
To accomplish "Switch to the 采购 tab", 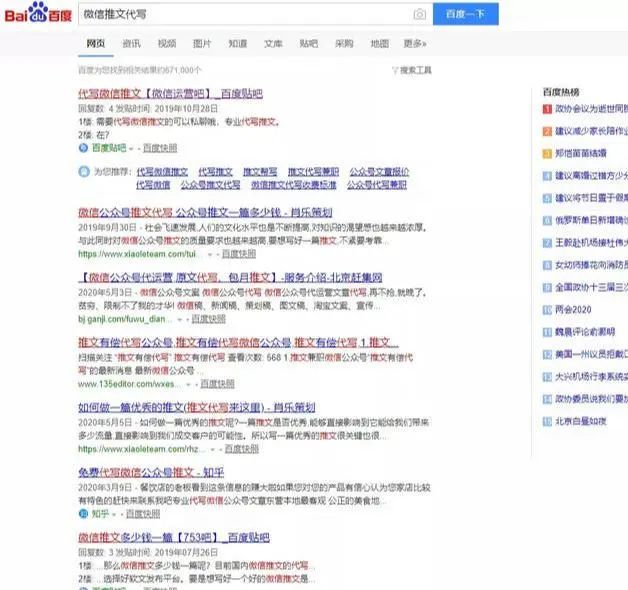I will pos(344,44).
